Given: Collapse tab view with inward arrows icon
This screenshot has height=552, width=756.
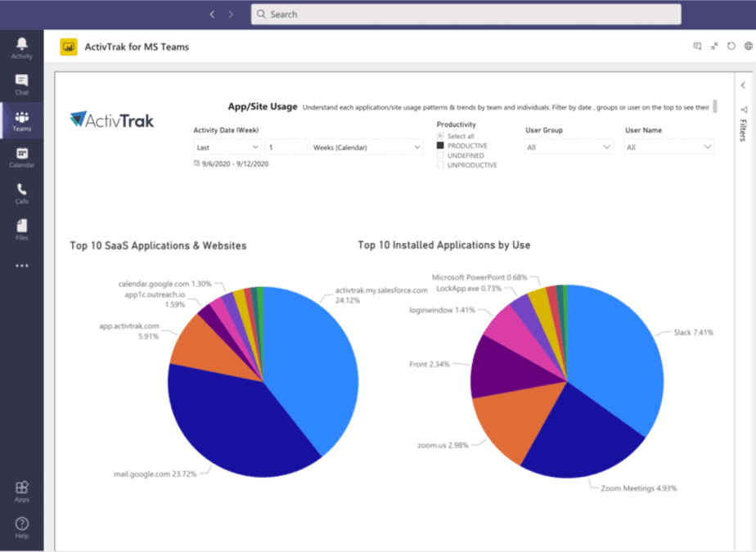Looking at the screenshot, I should pos(714,46).
